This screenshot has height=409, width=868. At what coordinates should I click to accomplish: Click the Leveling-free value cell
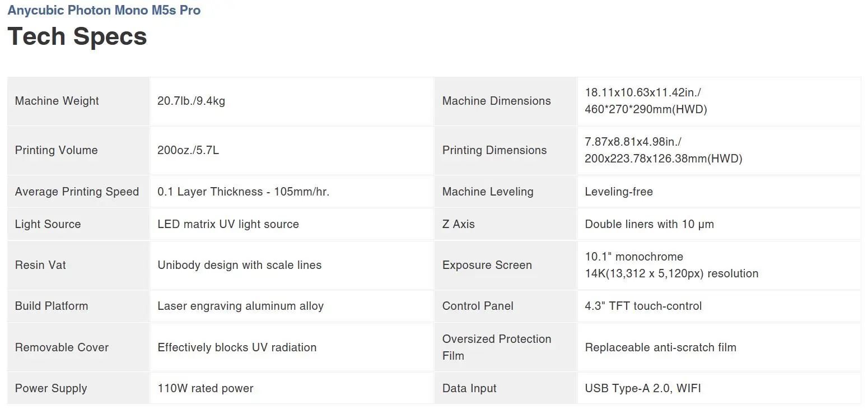tap(619, 192)
